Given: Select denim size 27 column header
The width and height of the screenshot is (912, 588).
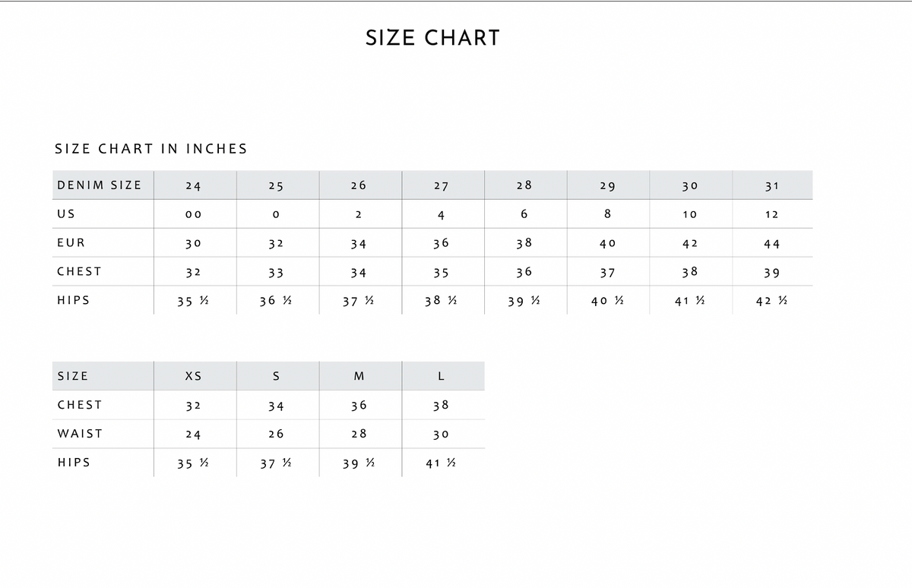Looking at the screenshot, I should (x=441, y=185).
